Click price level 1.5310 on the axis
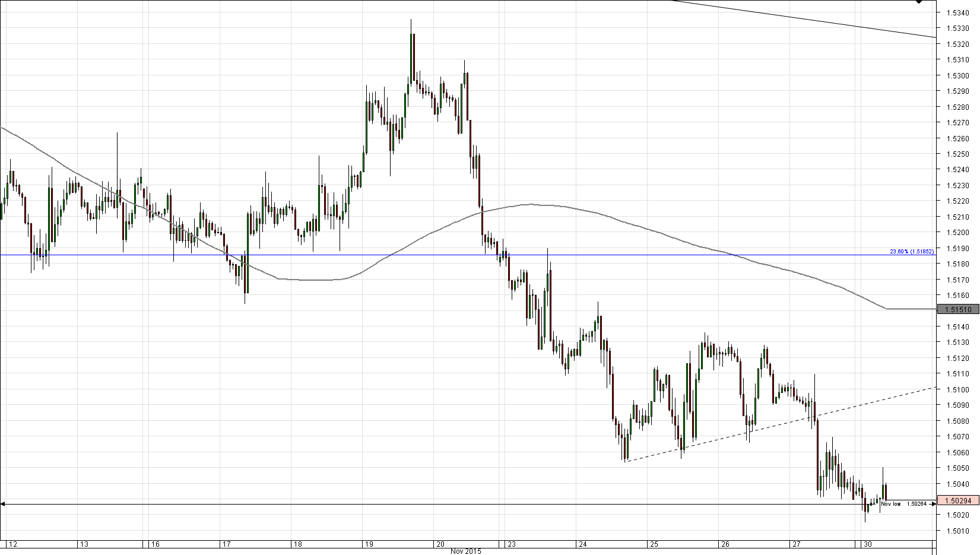 (x=959, y=60)
